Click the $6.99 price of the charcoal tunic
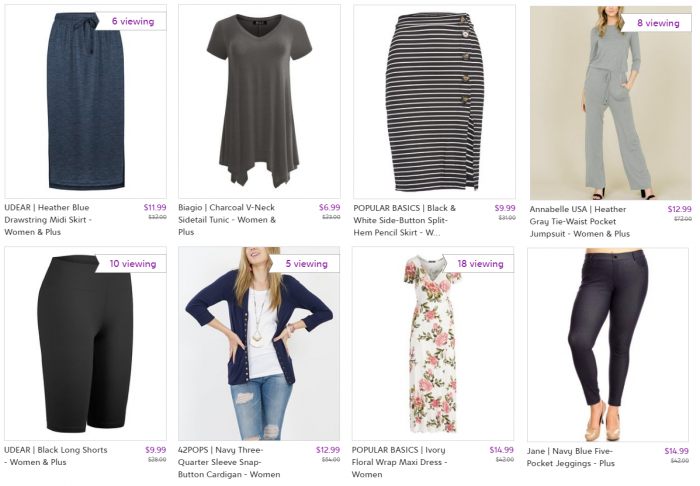The width and height of the screenshot is (700, 486). [329, 208]
